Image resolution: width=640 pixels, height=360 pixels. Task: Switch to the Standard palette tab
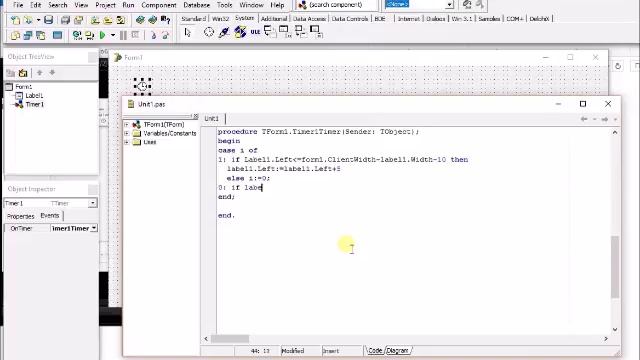coord(193,19)
